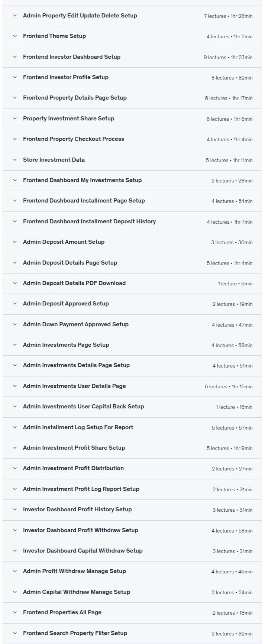Image resolution: width=262 pixels, height=644 pixels.
Task: Click chevron next to Property Investment Share Setup
Action: [15, 119]
